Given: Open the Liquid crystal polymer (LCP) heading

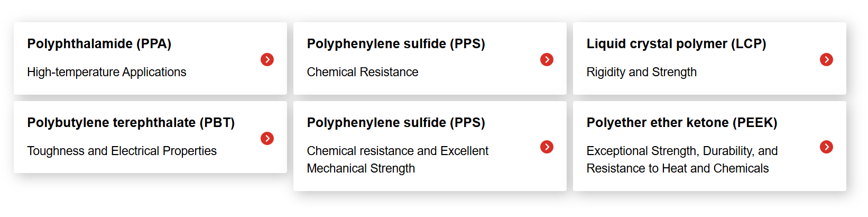Looking at the screenshot, I should (x=676, y=44).
